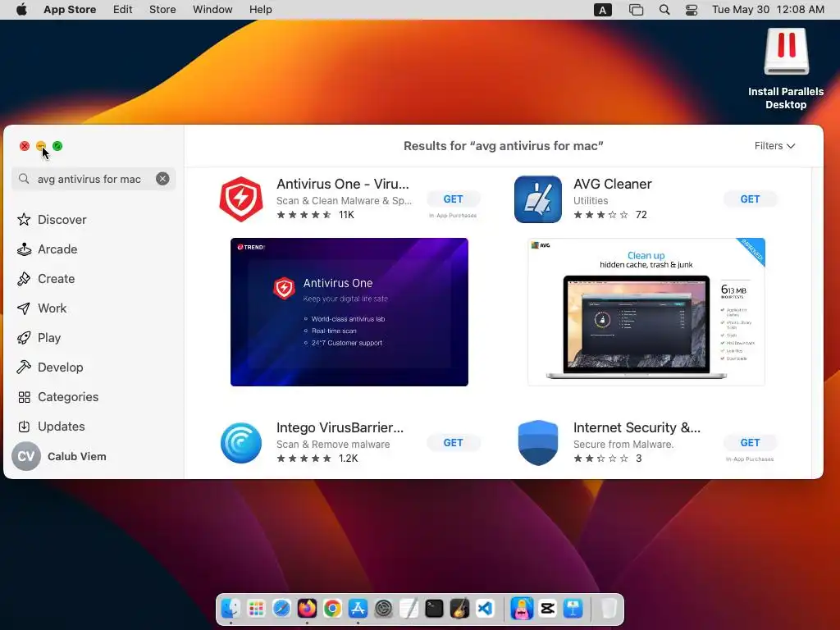Image resolution: width=840 pixels, height=630 pixels.
Task: Open the Antivirus One title link
Action: [x=343, y=184]
